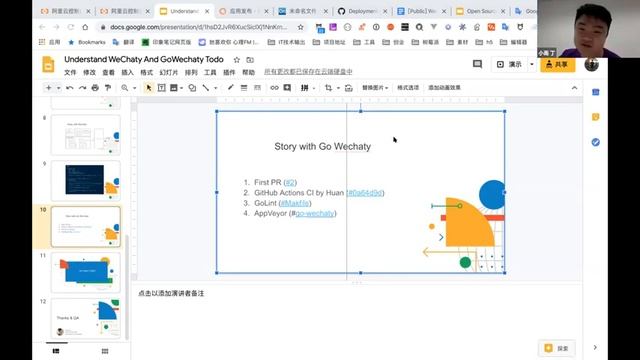Viewport: 640px width, 360px height.
Task: Click the insert link icon
Action: pos(274,88)
